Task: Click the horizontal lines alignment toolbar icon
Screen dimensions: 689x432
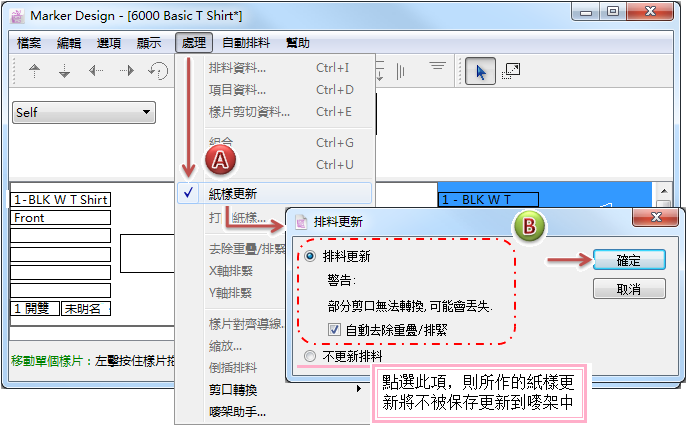Action: [x=437, y=66]
